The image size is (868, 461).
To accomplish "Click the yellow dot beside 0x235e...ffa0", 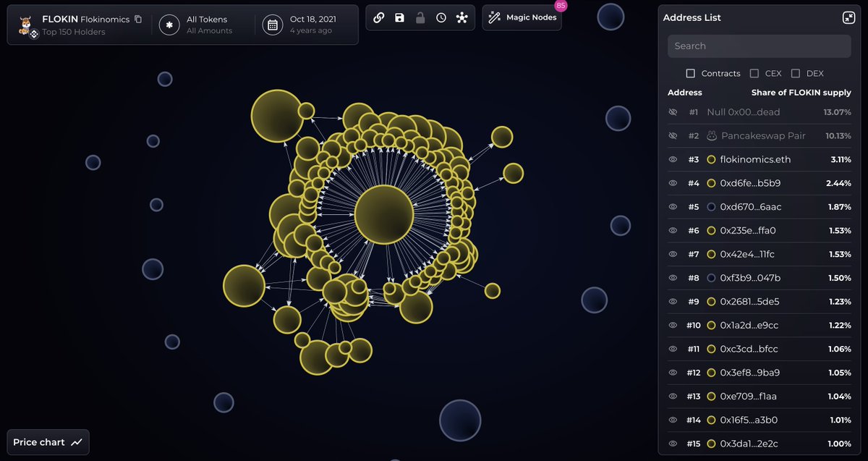I will click(711, 230).
